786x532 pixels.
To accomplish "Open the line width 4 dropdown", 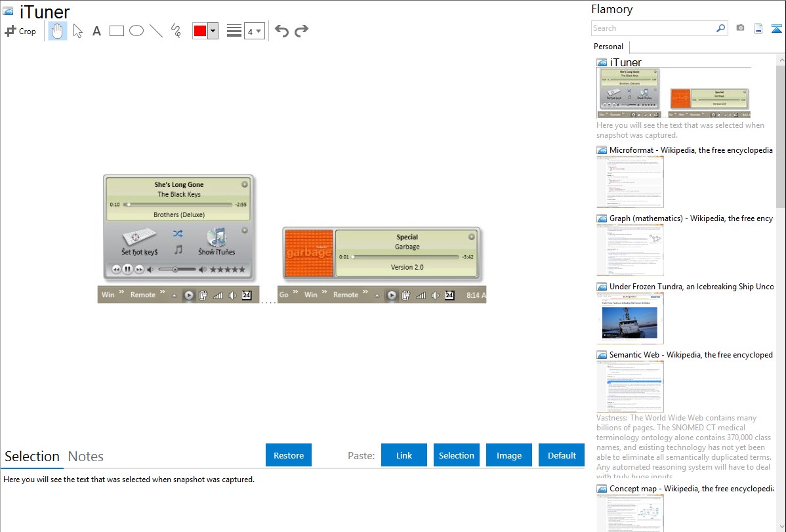I will [254, 31].
